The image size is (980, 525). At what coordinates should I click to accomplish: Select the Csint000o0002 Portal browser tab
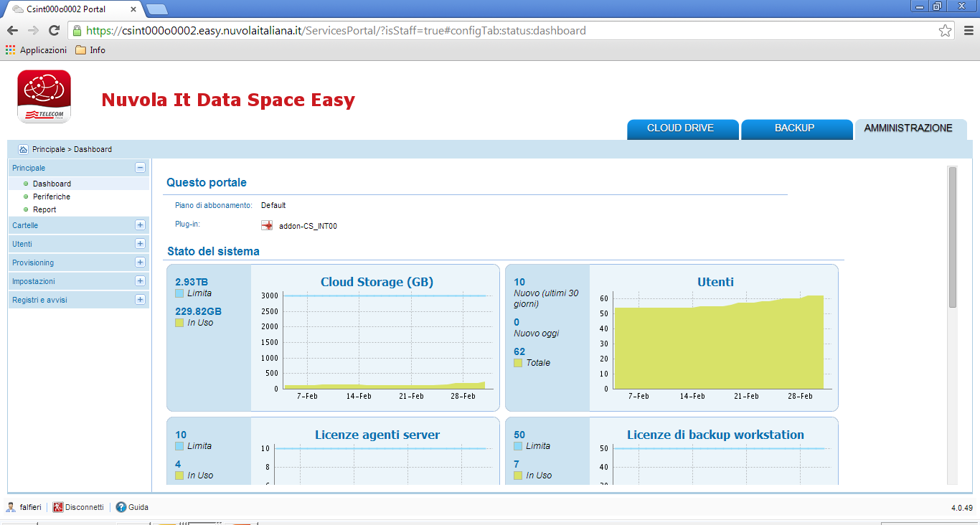72,9
